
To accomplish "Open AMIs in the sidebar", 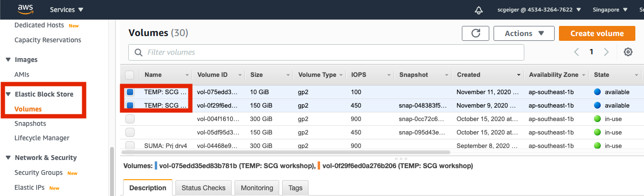I will coord(22,74).
